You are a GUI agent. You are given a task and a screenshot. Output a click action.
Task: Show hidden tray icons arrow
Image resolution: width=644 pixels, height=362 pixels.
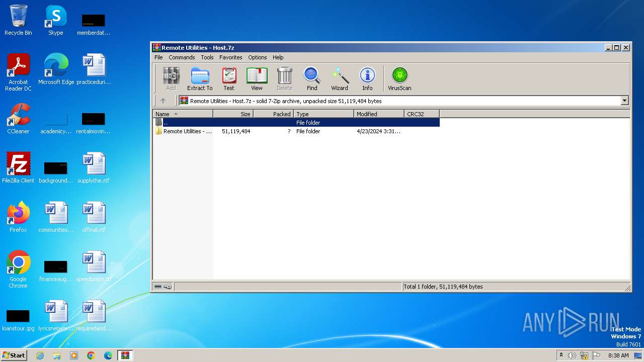pos(561,355)
